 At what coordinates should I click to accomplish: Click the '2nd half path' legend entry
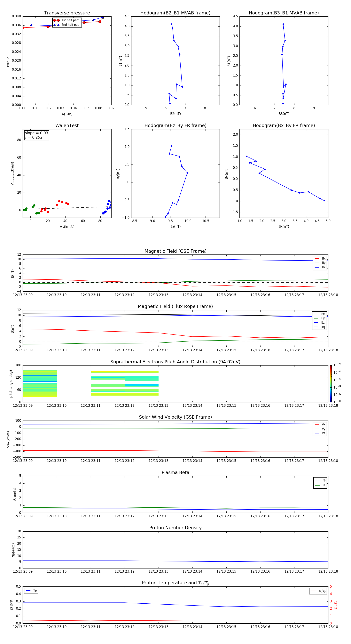pyautogui.click(x=67, y=25)
